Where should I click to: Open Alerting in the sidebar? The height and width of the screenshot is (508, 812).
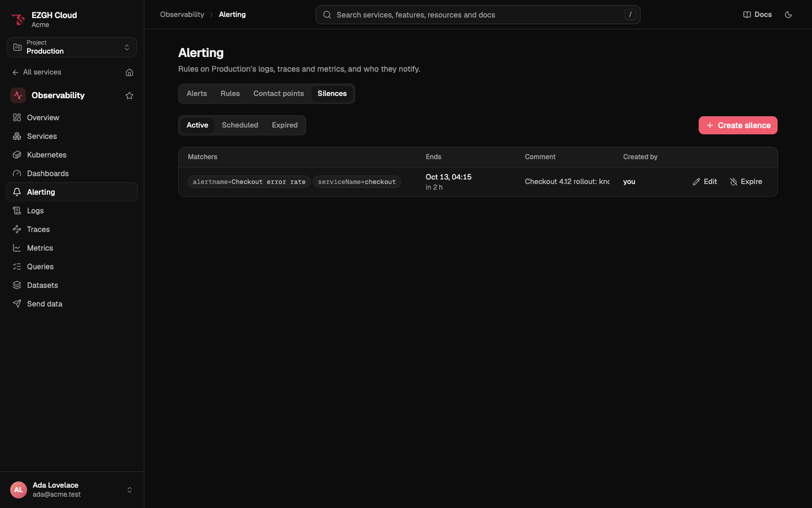click(x=72, y=192)
